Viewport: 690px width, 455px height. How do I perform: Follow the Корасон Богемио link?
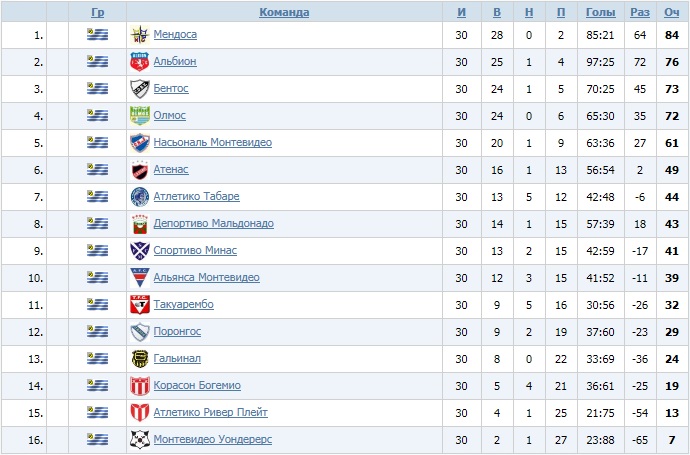pyautogui.click(x=197, y=386)
